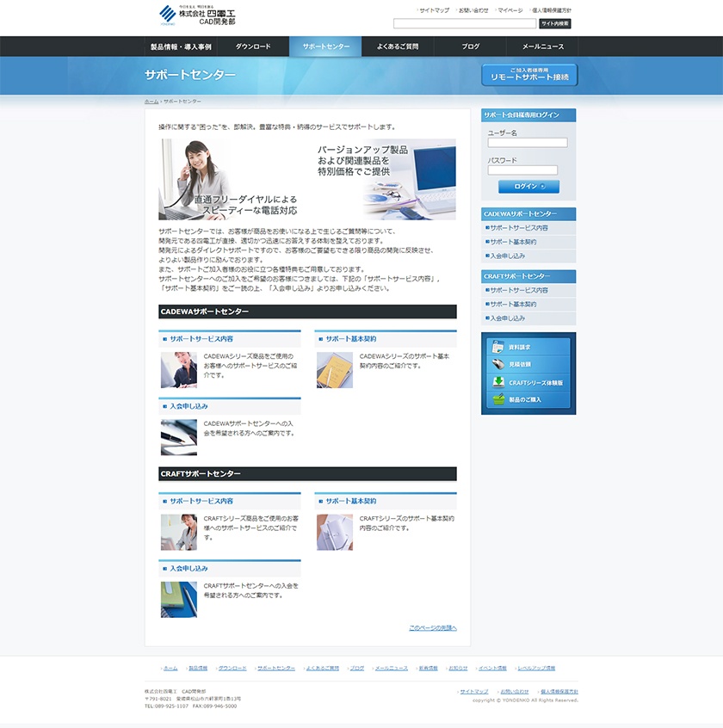Screen dimensions: 723x728
Task: Open CADEWA section 入会申し込み heading link
Action: click(188, 406)
